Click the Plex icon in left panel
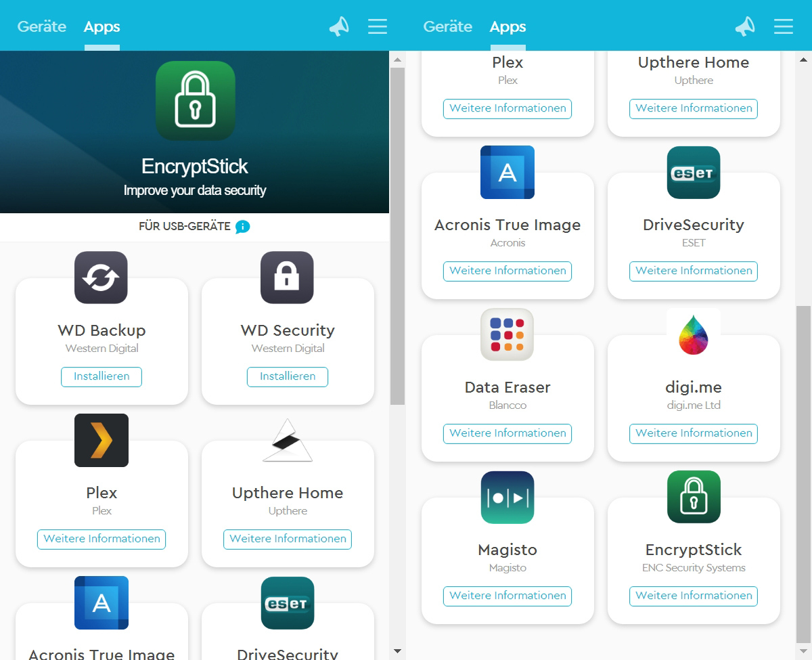812x660 pixels. pyautogui.click(x=101, y=440)
